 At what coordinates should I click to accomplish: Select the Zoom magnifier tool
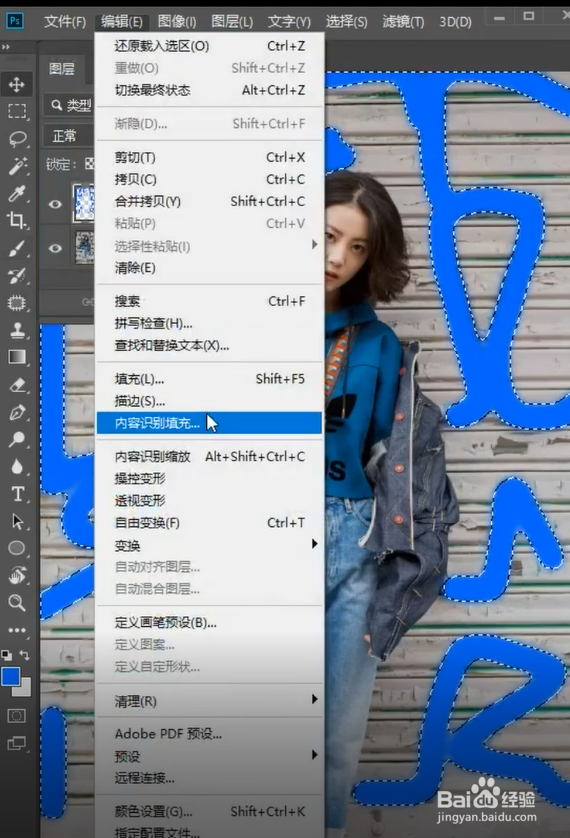pos(17,602)
